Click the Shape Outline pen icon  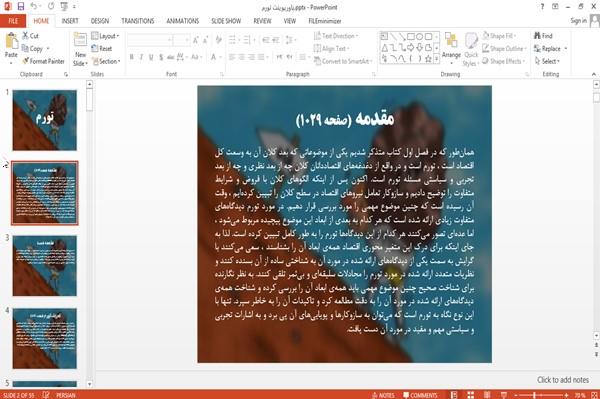point(486,48)
